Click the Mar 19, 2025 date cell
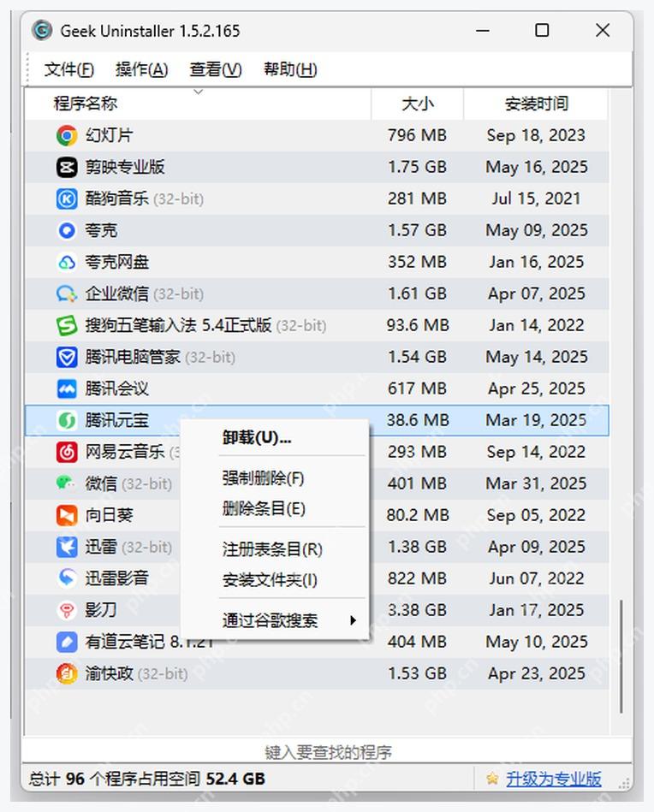This screenshot has height=812, width=654. pos(537,420)
